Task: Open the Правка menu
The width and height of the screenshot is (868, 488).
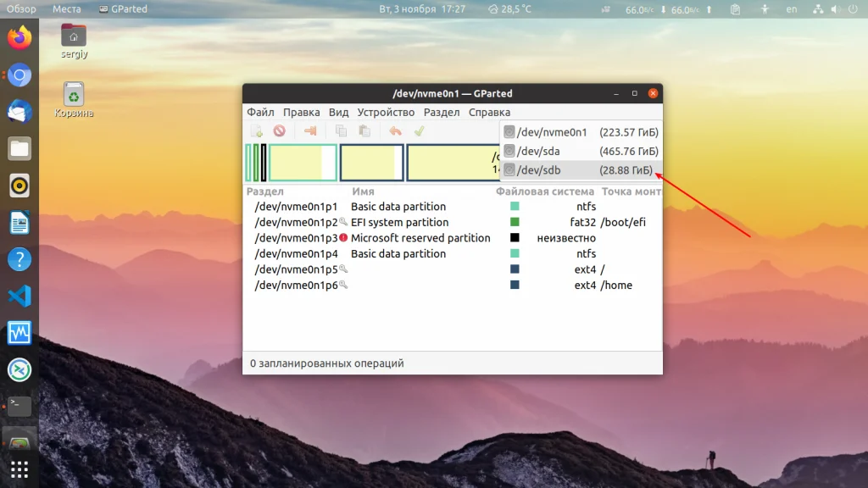Action: [301, 113]
